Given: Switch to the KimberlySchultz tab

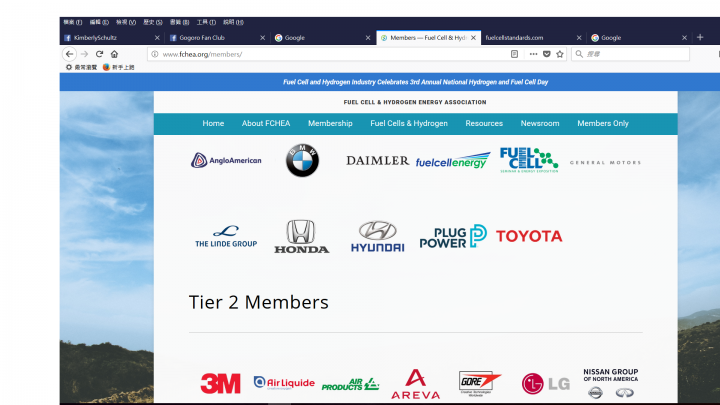Looking at the screenshot, I should pyautogui.click(x=112, y=38).
